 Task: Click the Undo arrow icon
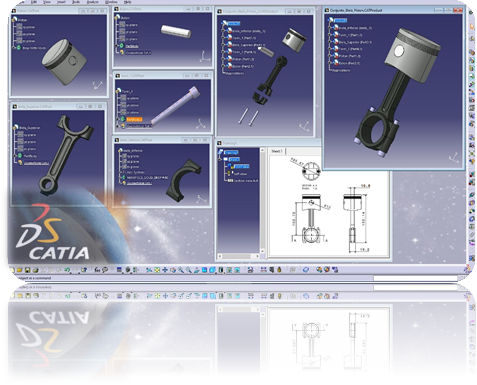(x=67, y=270)
